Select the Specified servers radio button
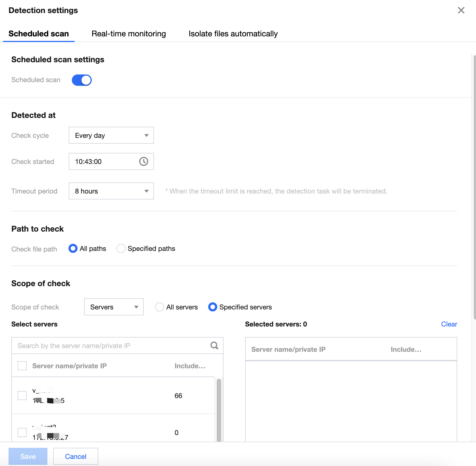The height and width of the screenshot is (466, 476). (213, 307)
